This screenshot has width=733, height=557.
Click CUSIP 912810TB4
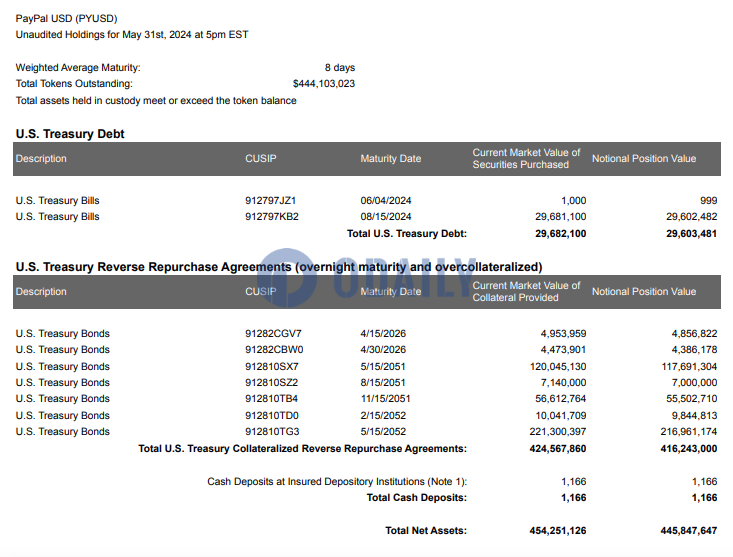(x=271, y=399)
